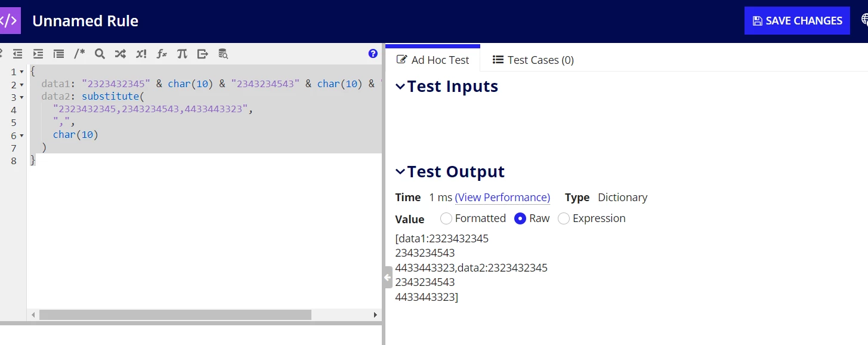
Task: Click the editor horizontal scrollbar thumb
Action: (175, 315)
